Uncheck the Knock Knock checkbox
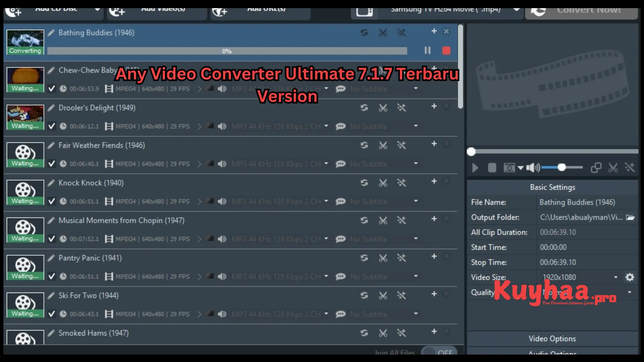The height and width of the screenshot is (362, 644). coord(52,201)
